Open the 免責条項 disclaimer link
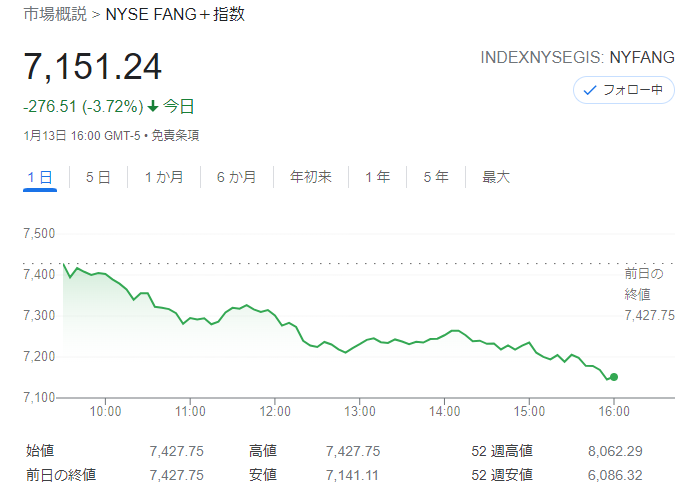This screenshot has height=498, width=693. point(175,135)
